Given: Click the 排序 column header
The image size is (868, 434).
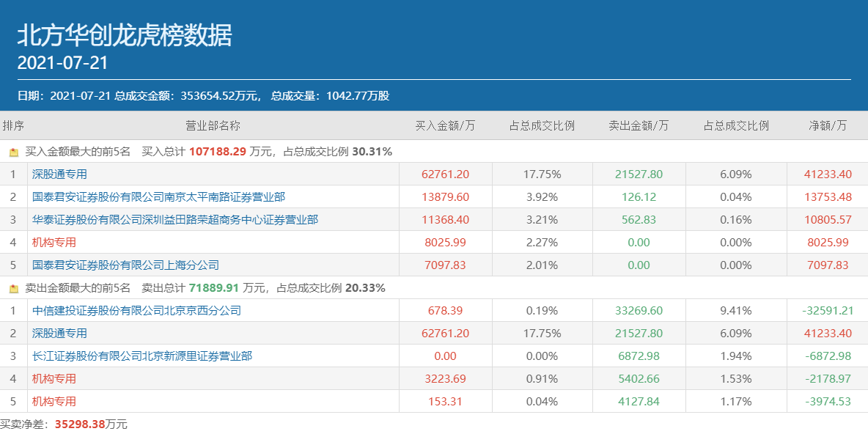Looking at the screenshot, I should pyautogui.click(x=13, y=125).
